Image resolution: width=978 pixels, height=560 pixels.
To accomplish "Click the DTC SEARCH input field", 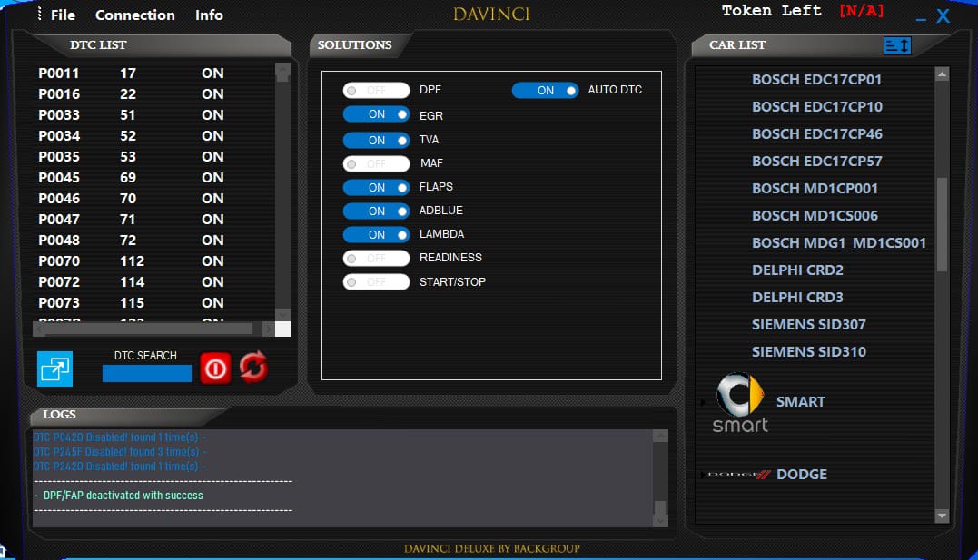I will tap(146, 374).
